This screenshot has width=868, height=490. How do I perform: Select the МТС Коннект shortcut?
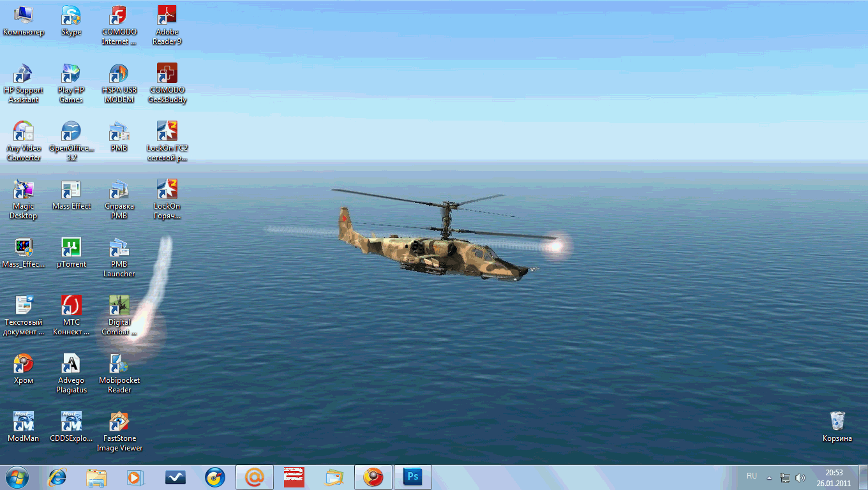pyautogui.click(x=71, y=316)
